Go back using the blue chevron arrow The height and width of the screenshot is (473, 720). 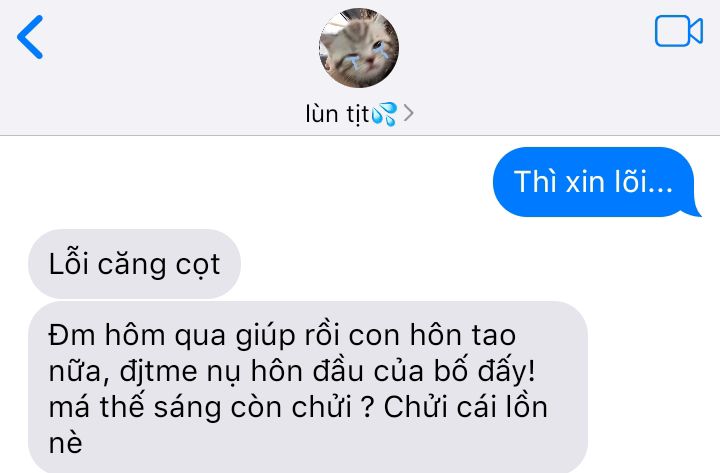pos(30,37)
